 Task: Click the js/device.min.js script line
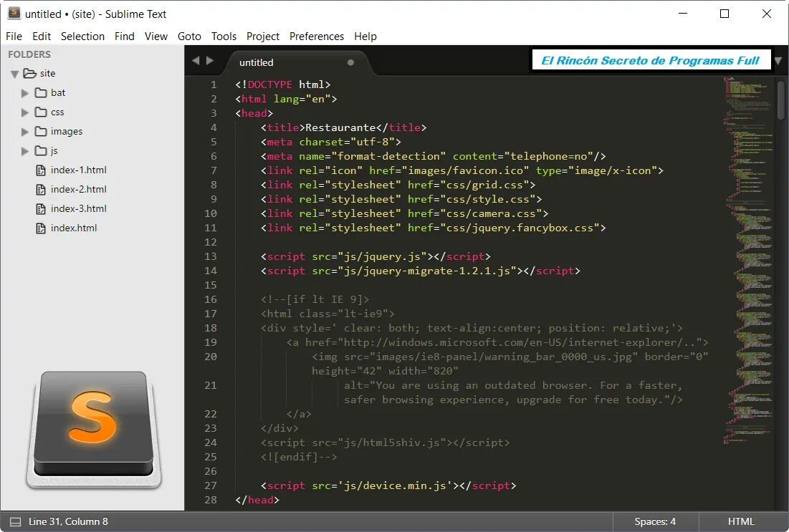coord(388,485)
